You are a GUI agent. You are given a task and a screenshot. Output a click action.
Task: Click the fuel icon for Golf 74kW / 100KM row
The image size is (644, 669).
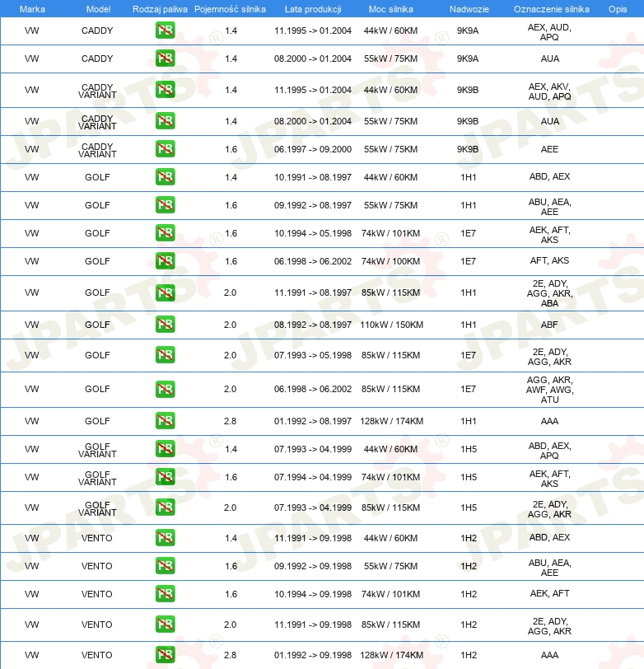165,261
